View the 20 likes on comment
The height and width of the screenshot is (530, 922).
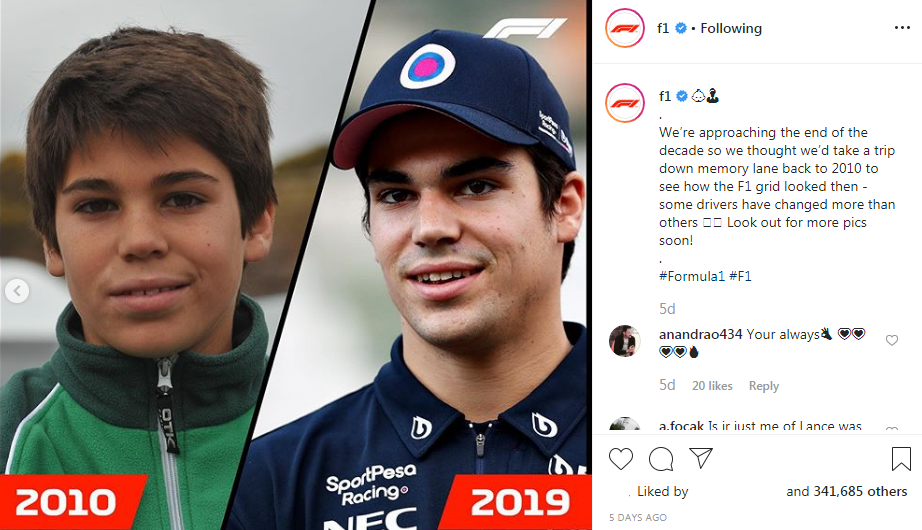point(712,386)
